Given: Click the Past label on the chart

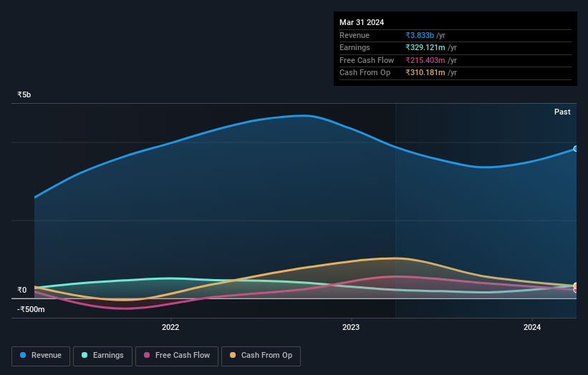Looking at the screenshot, I should point(562,112).
